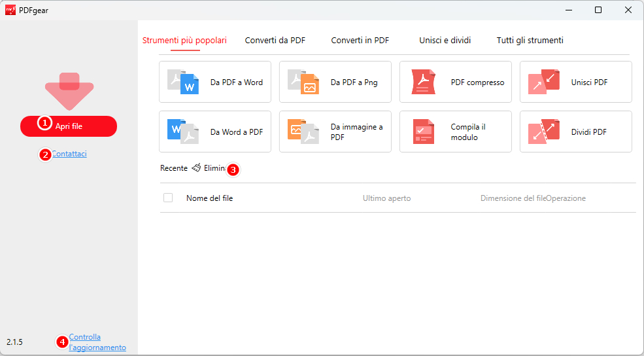Select the PDF compresso icon
Screen dimensions: 644x356
click(x=424, y=82)
